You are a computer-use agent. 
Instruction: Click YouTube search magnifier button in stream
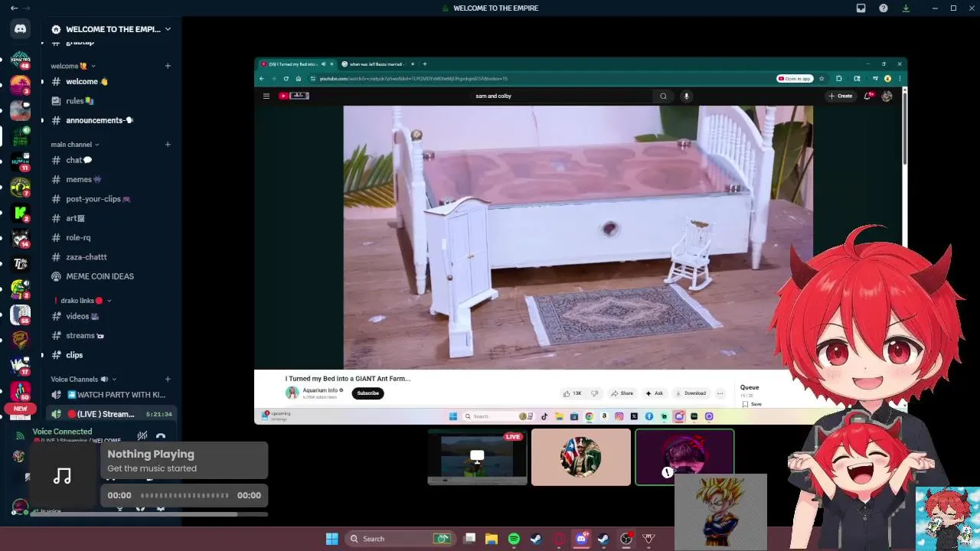(663, 96)
